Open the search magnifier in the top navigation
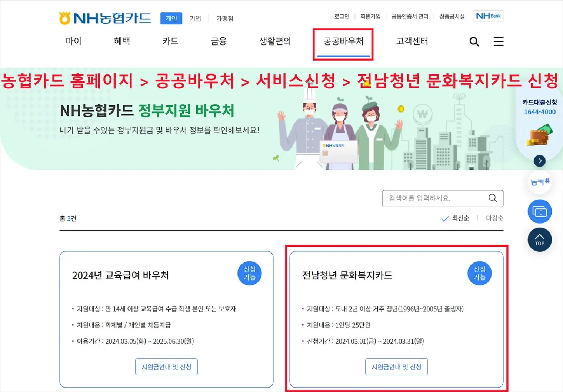 [474, 41]
